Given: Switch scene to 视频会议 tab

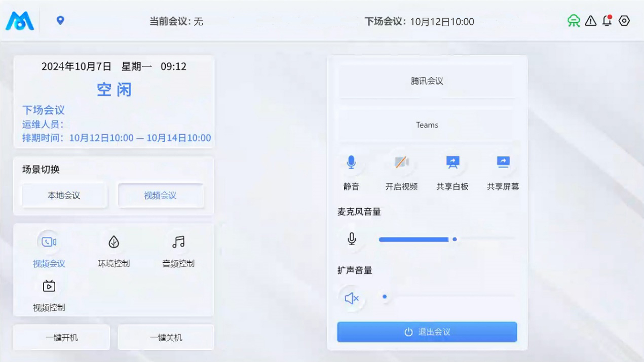Looking at the screenshot, I should coord(161,195).
